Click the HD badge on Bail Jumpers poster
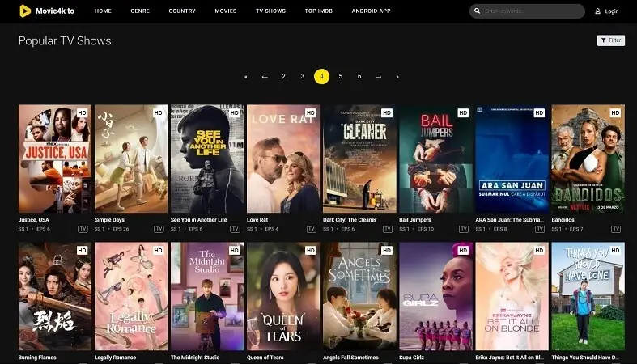The image size is (637, 364). (x=463, y=112)
